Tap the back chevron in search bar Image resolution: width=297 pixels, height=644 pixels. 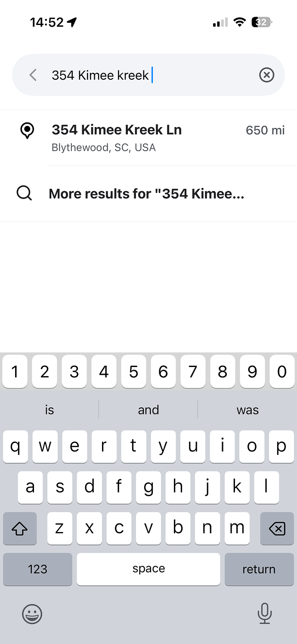click(33, 75)
